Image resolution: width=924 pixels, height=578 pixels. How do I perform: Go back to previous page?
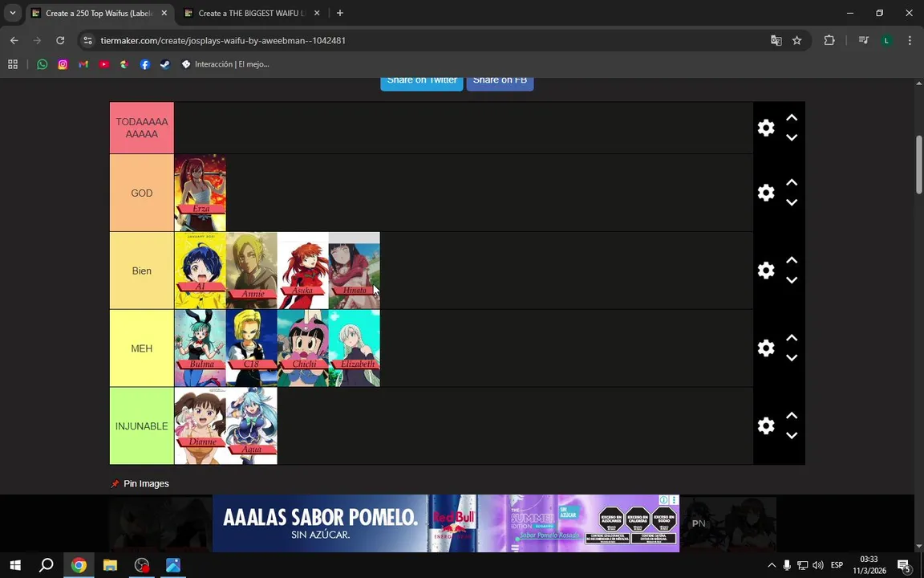click(14, 41)
